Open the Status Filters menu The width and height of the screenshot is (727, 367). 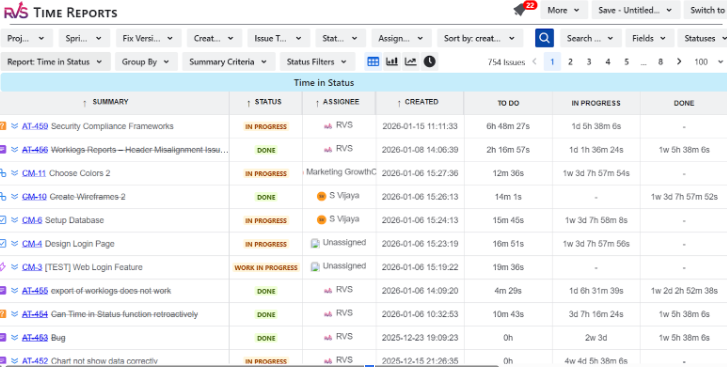[317, 62]
